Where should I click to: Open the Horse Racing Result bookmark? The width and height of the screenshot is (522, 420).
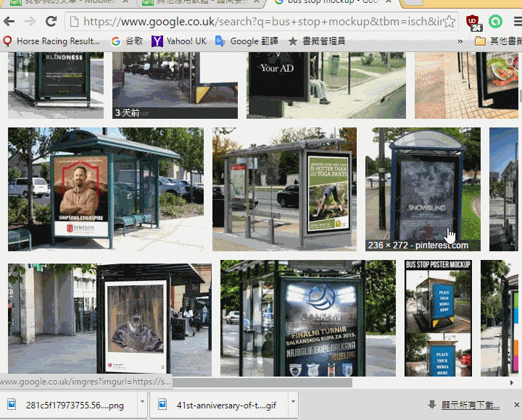coord(51,41)
